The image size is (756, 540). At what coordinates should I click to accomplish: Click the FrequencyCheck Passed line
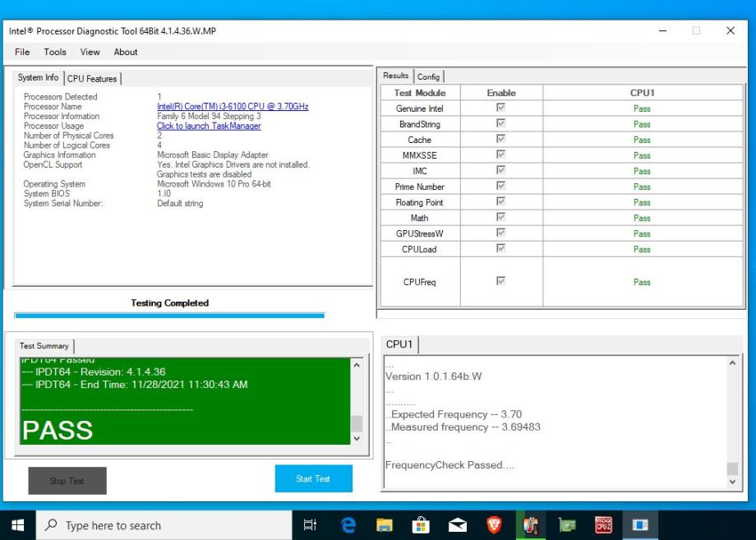point(449,465)
